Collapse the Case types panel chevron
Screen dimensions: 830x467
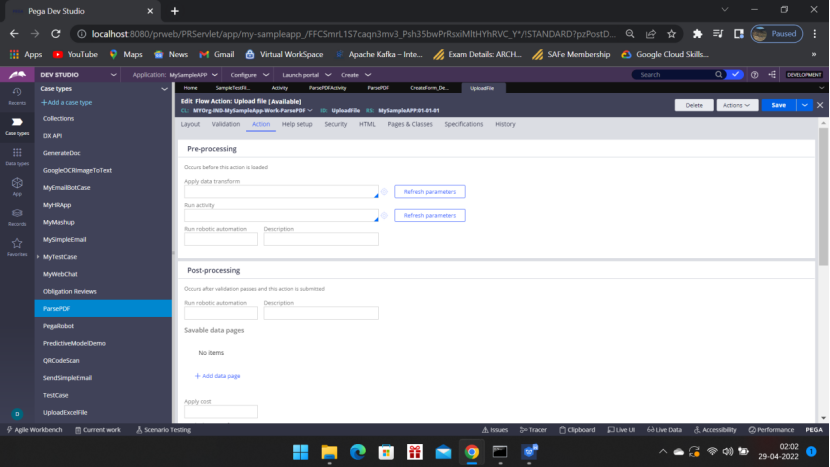pos(164,89)
